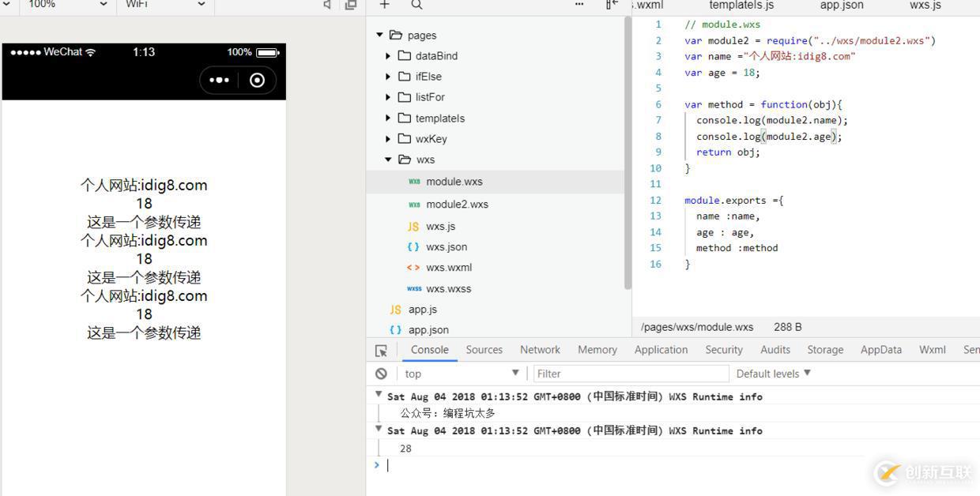
Task: Click the module.wxs file icon
Action: click(414, 182)
